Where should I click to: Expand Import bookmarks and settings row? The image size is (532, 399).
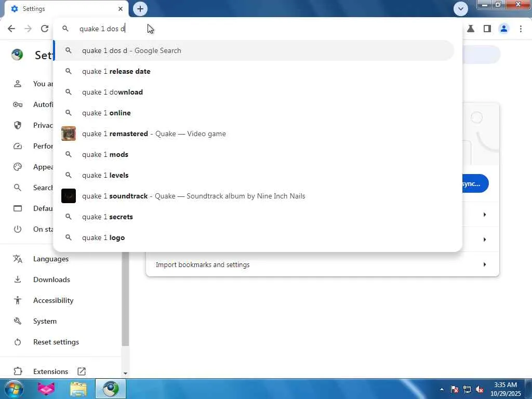[x=322, y=264]
